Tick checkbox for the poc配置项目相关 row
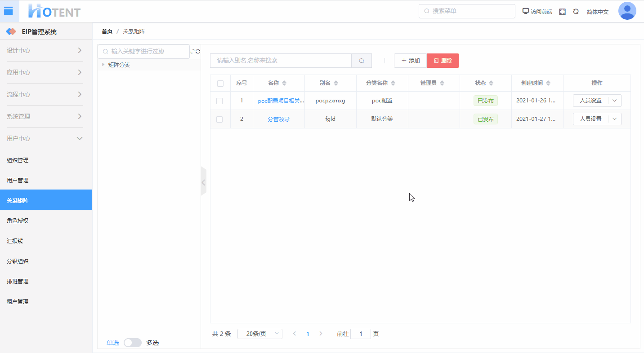The height and width of the screenshot is (353, 644). pos(219,101)
